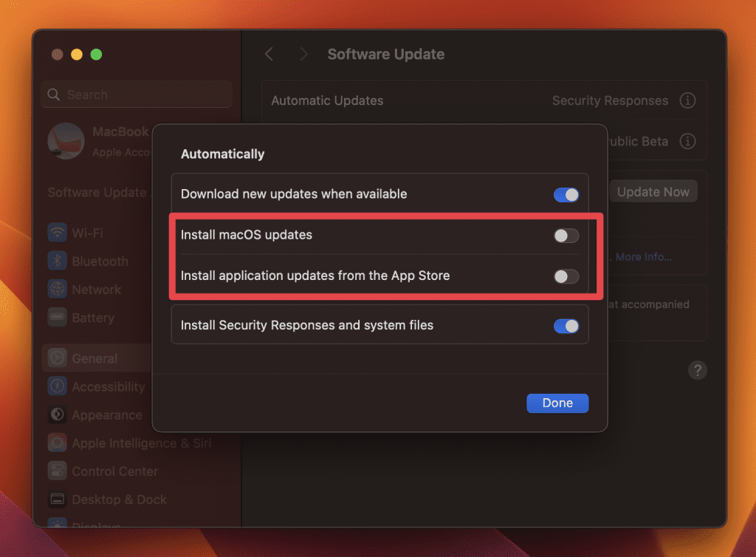756x557 pixels.
Task: Click the help question mark button
Action: [697, 371]
